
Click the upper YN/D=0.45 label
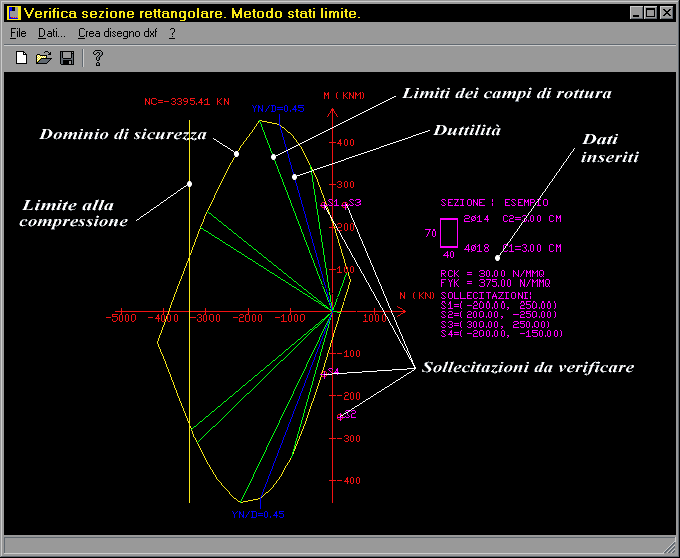(x=278, y=108)
